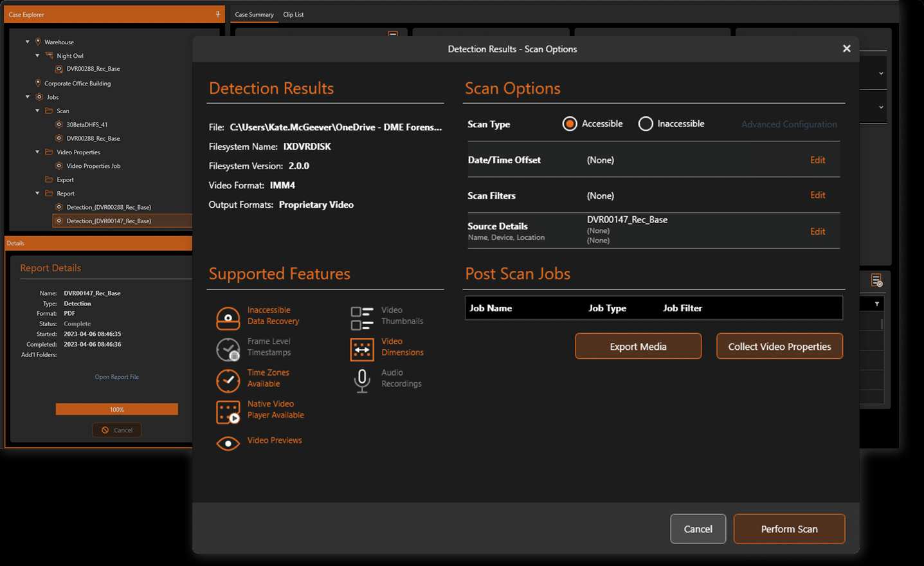Click the Report folder icon
Viewport: 924px width, 566px height.
pos(49,193)
